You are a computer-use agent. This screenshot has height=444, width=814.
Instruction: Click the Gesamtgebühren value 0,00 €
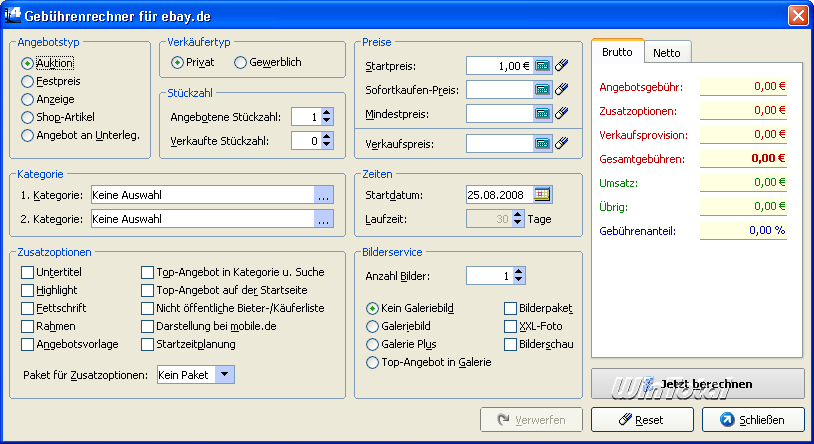coord(743,158)
